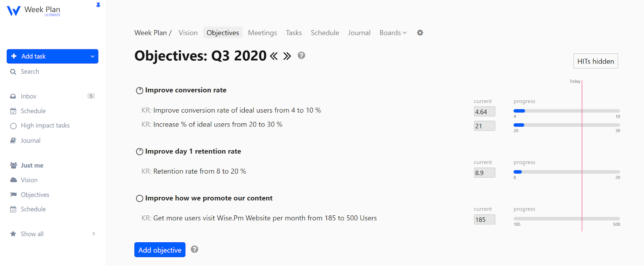
Task: Select High impact tasks in sidebar
Action: coord(45,125)
